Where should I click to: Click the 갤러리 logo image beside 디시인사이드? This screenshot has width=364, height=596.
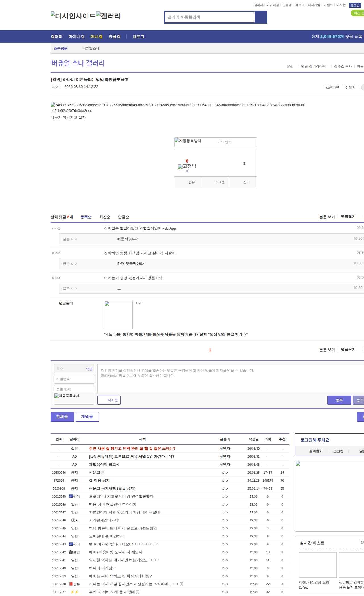(x=108, y=16)
